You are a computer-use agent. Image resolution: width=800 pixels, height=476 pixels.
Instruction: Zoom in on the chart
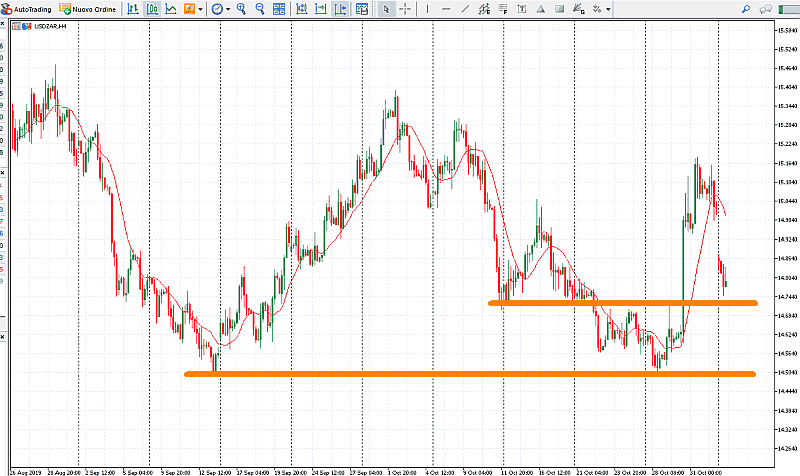tap(242, 9)
